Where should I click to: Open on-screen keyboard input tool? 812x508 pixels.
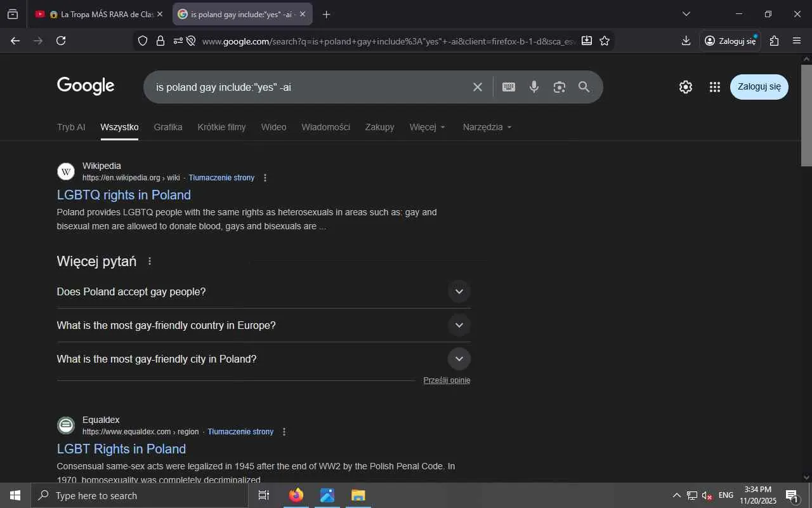tap(509, 87)
